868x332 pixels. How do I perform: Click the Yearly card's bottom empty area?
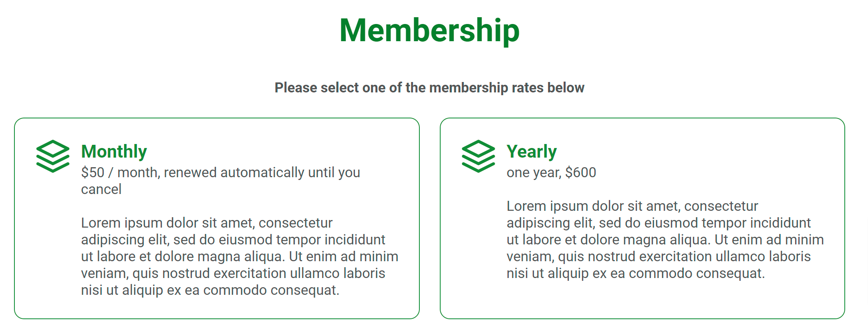642,300
